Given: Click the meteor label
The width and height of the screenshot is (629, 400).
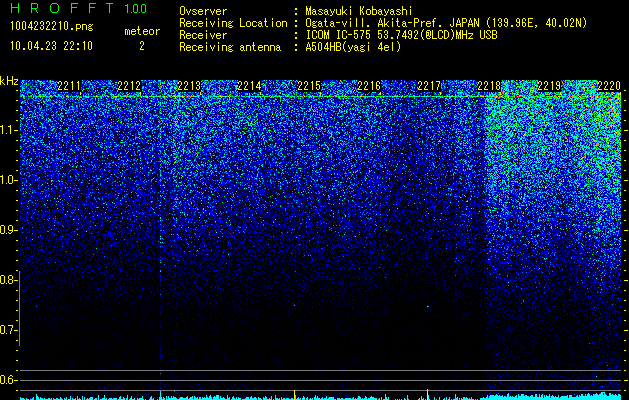Looking at the screenshot, I should point(142,31).
